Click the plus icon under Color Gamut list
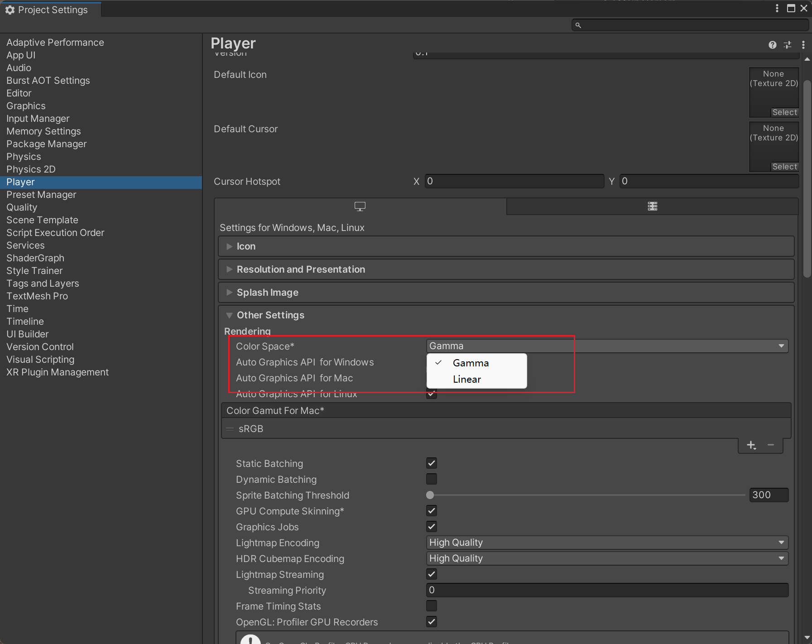Viewport: 812px width, 644px height. 751,445
